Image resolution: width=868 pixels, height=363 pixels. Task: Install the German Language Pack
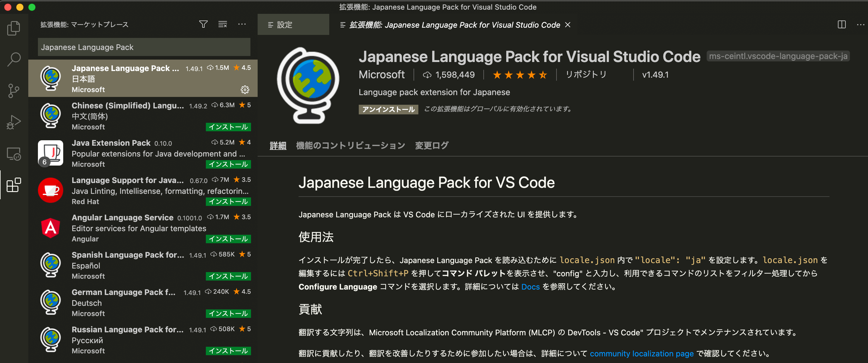(228, 313)
